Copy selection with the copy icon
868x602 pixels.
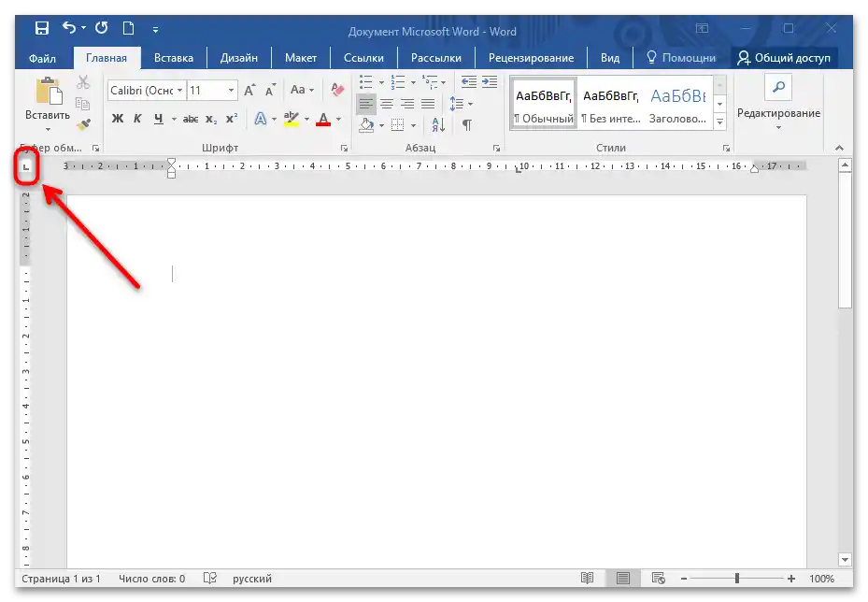(x=83, y=104)
